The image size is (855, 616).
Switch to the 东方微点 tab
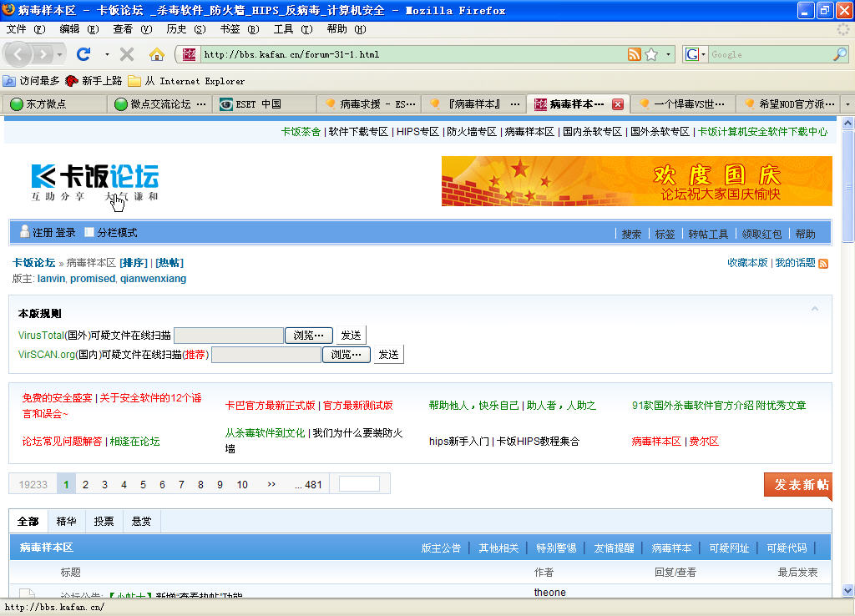(54, 104)
